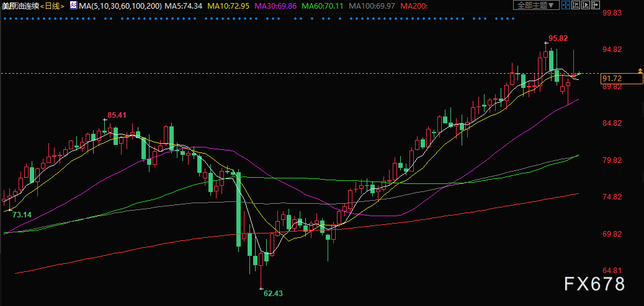Screen dimensions: 644x306
Task: Click the magenta MA30:69.86 value
Action: click(275, 6)
